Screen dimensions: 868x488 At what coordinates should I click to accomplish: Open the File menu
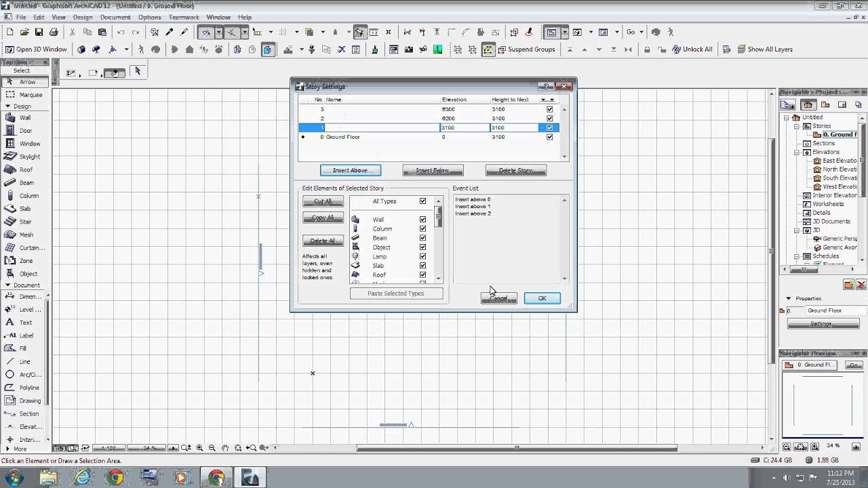20,17
